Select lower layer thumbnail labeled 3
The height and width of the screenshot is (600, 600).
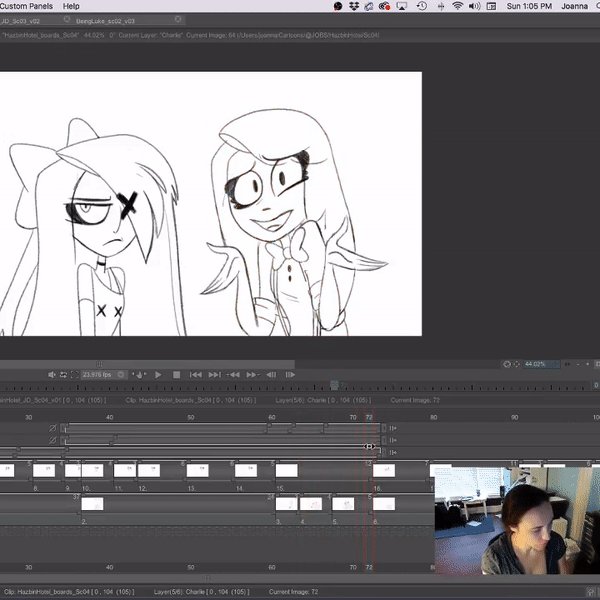287,504
